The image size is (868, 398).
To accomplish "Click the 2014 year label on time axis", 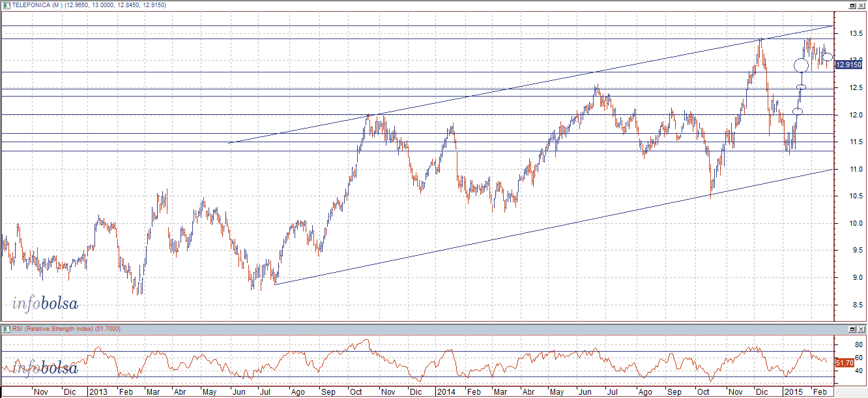I will [446, 392].
